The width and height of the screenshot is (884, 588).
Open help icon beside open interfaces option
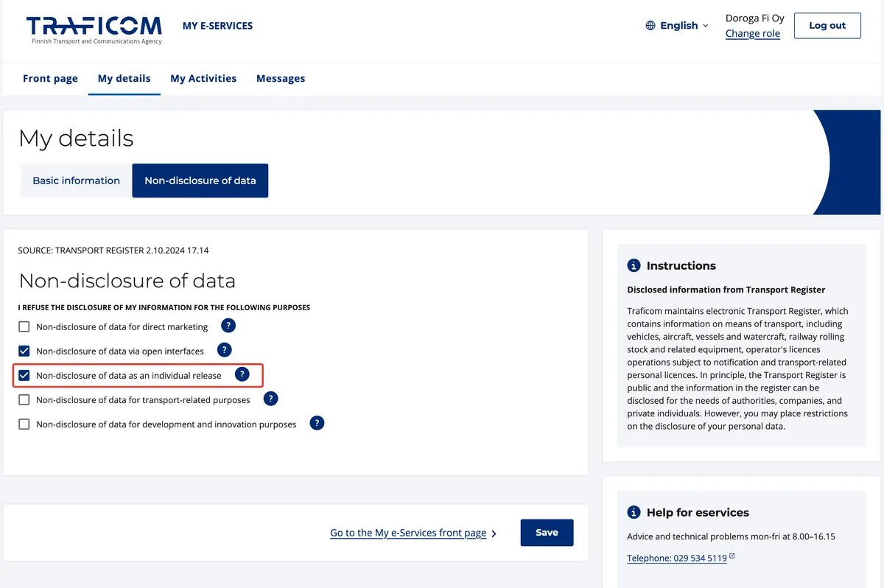[x=225, y=350]
